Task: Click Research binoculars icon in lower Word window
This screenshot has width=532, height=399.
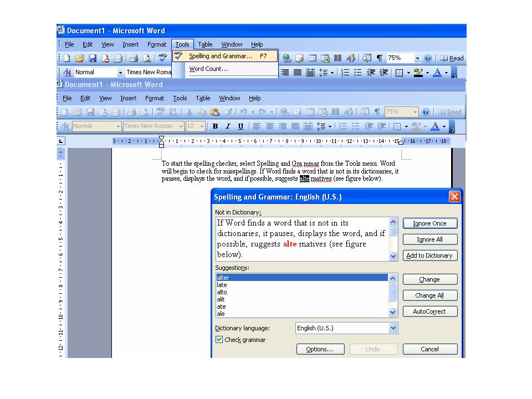Action: (173, 112)
